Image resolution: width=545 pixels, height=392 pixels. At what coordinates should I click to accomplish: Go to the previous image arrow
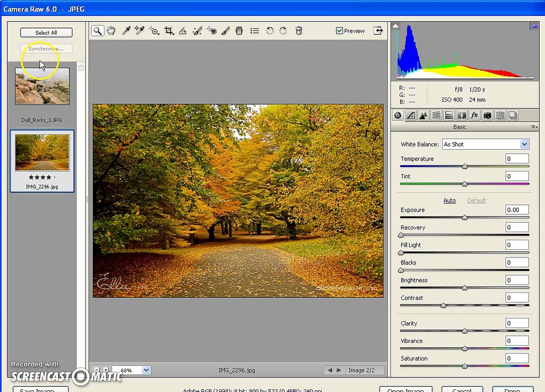click(x=329, y=370)
